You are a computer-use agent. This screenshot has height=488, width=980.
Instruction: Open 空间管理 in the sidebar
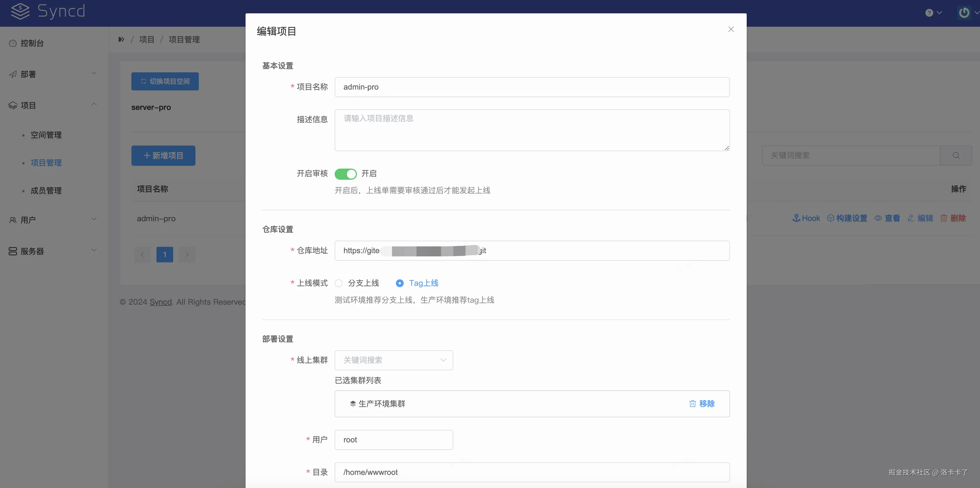(46, 135)
